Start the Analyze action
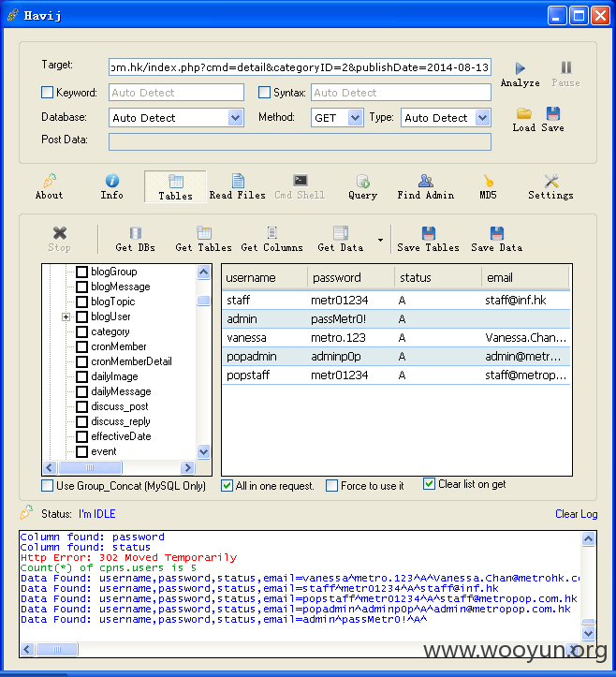Viewport: 616px width, 677px height. pyautogui.click(x=520, y=74)
